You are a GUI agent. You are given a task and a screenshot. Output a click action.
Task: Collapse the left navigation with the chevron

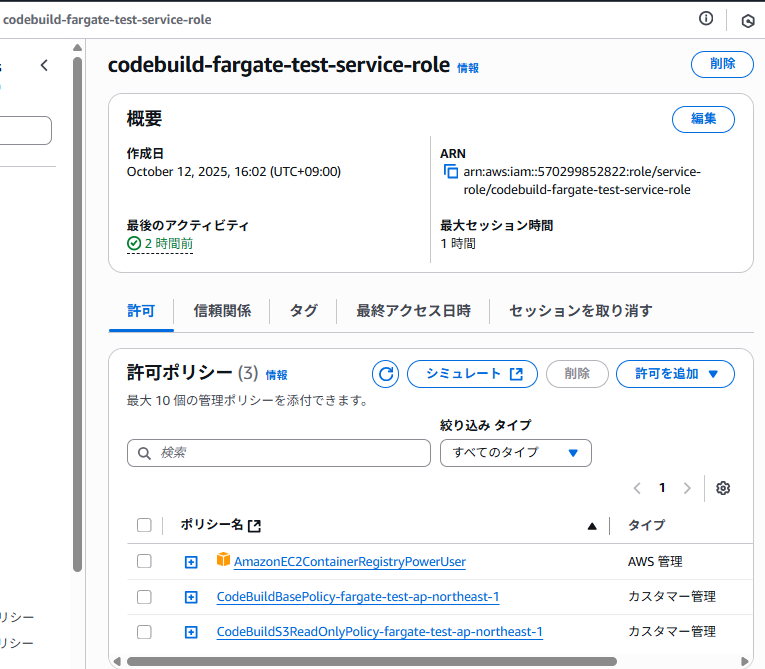point(44,65)
